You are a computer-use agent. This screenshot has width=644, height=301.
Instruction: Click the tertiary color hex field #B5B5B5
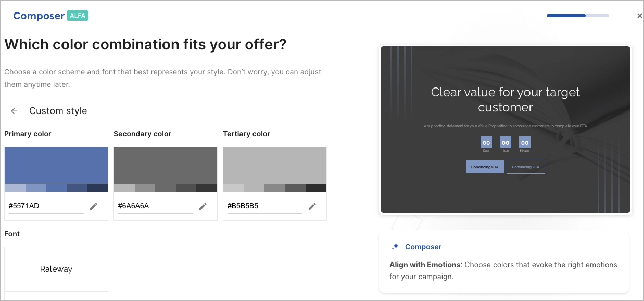264,206
